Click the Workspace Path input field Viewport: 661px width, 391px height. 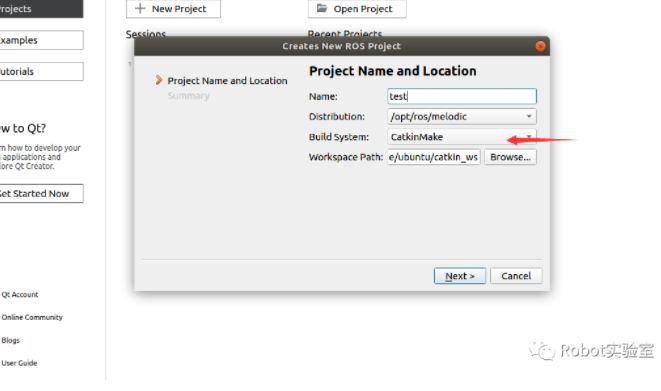pyautogui.click(x=434, y=157)
